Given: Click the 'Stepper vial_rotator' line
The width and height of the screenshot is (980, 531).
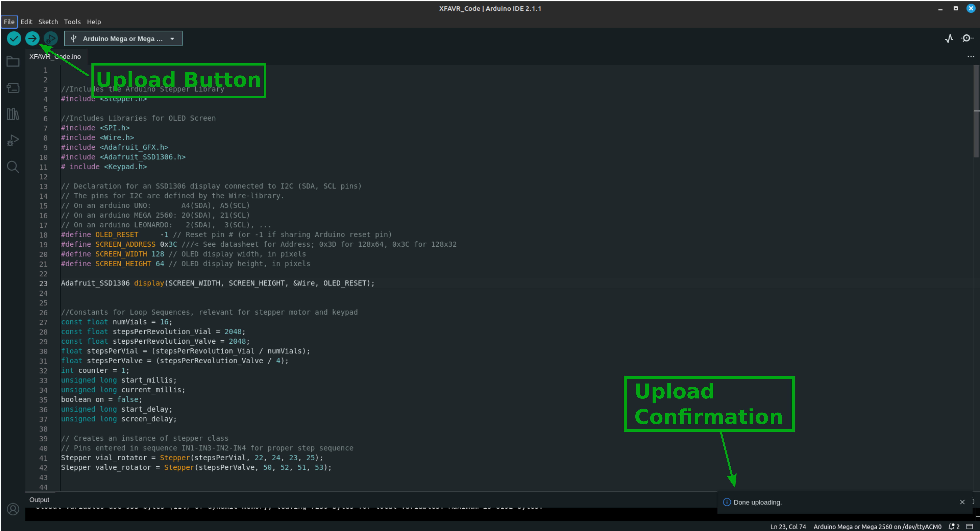Looking at the screenshot, I should pyautogui.click(x=192, y=458).
